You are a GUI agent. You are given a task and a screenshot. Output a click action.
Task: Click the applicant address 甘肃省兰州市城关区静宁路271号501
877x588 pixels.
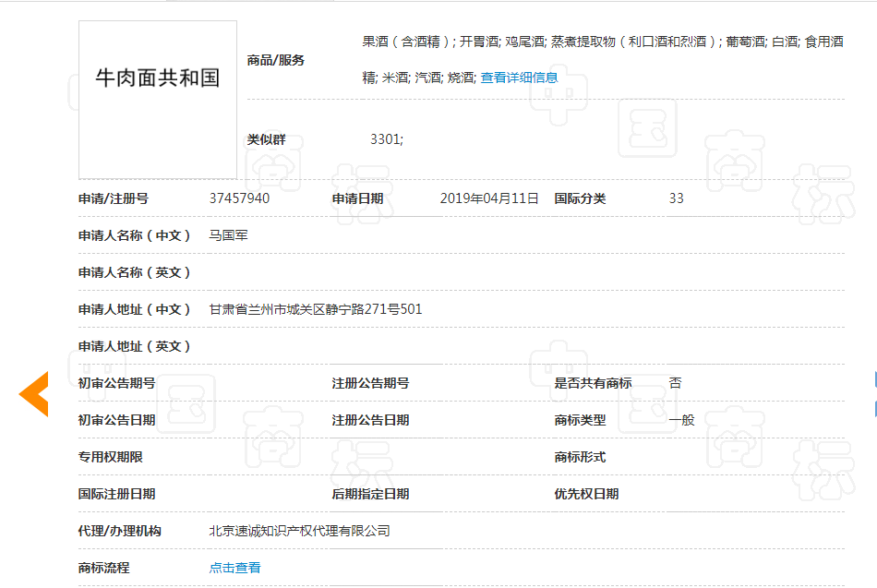(315, 308)
